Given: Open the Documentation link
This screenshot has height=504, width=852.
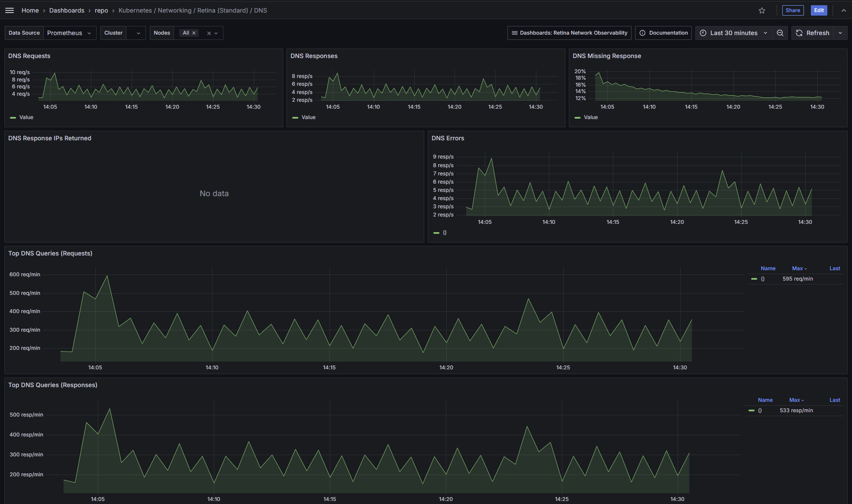Looking at the screenshot, I should [x=663, y=33].
